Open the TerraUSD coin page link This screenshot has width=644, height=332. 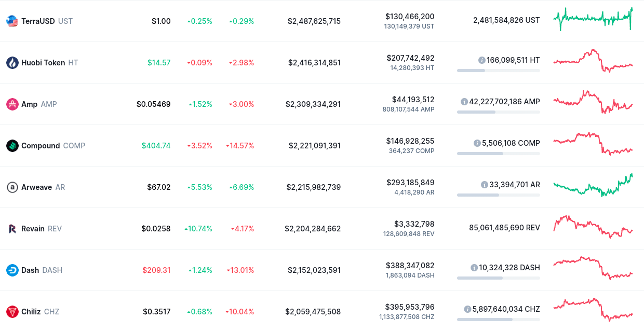pyautogui.click(x=39, y=21)
